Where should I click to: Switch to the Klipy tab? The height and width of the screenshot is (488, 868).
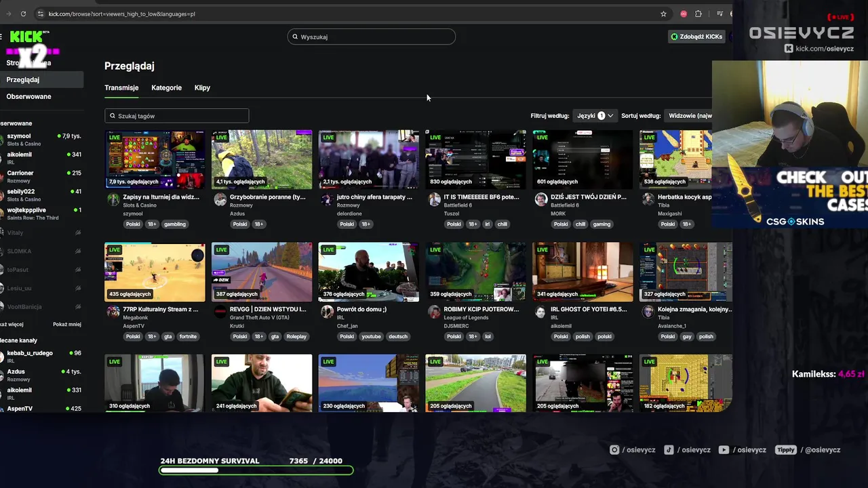[202, 87]
